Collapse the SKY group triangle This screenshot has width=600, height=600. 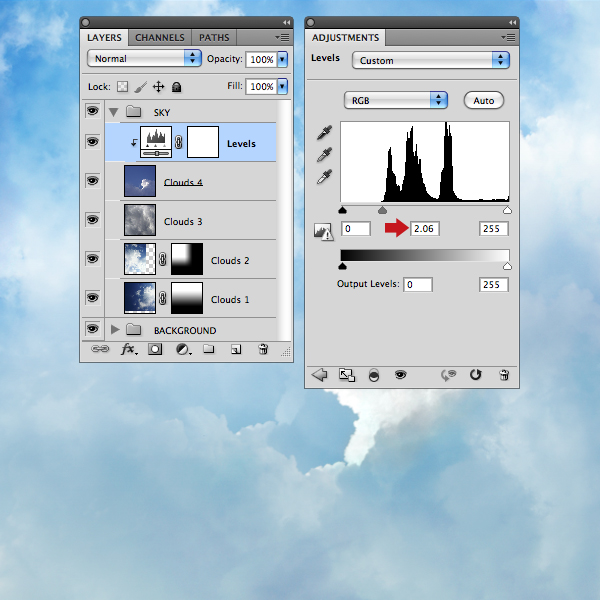(113, 112)
